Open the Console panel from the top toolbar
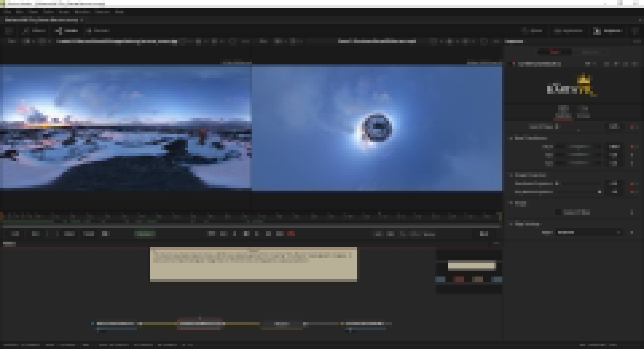 98,31
